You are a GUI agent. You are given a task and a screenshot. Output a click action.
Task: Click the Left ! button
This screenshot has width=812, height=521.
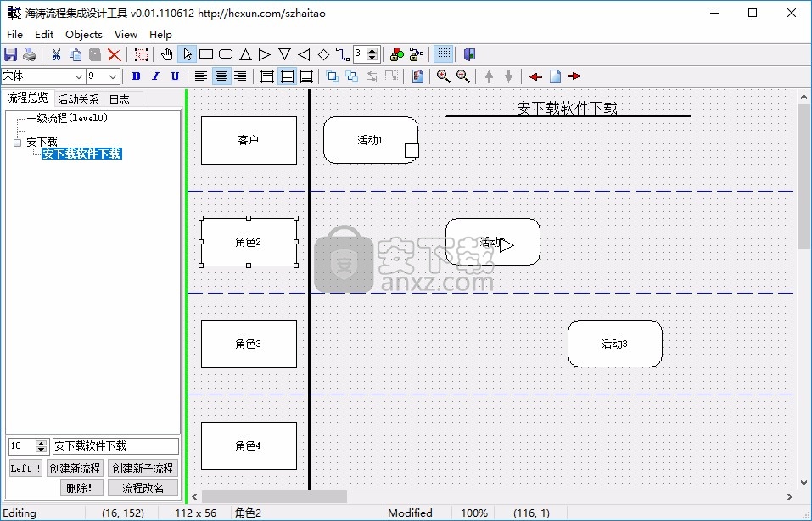click(x=25, y=468)
